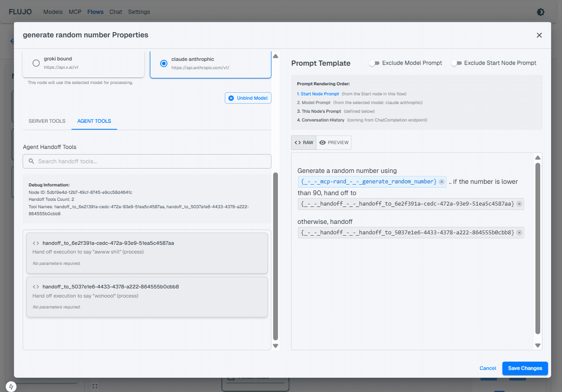Click the prompt editor scrollbar thumb

(538, 248)
